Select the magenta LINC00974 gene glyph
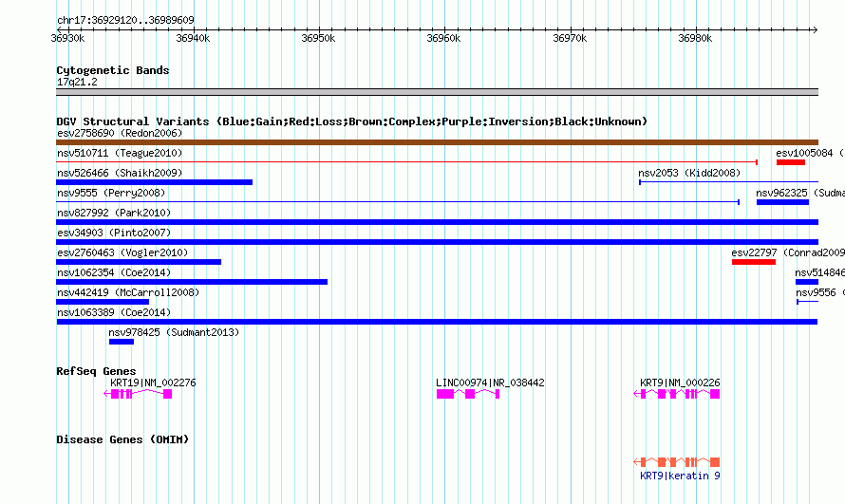This screenshot has height=504, width=845. pyautogui.click(x=468, y=394)
